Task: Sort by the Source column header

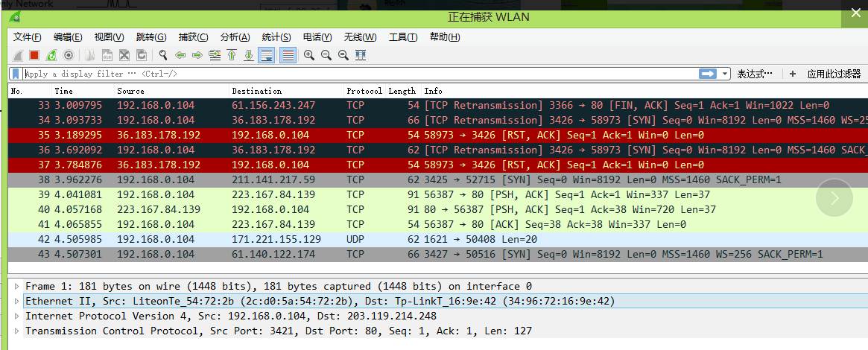Action: click(171, 91)
